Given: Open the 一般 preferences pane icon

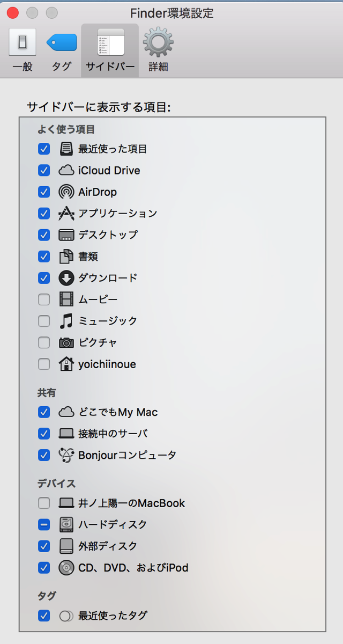Looking at the screenshot, I should coord(23,42).
